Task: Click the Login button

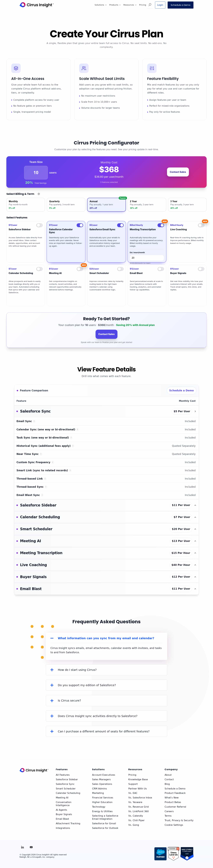Action: pos(160,5)
